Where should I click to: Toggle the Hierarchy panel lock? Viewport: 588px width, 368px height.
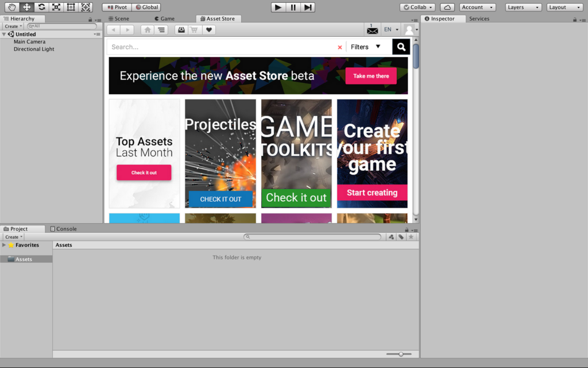90,20
